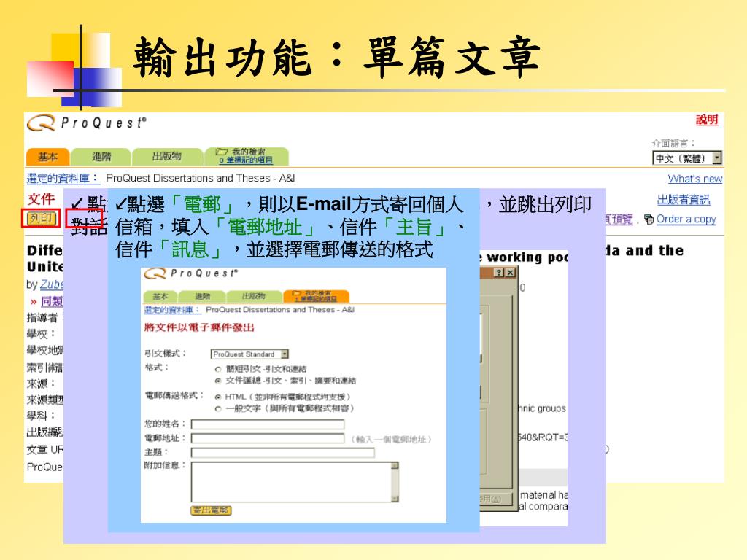
Task: Open the 出版者資訊 publisher info link
Action: click(x=684, y=200)
